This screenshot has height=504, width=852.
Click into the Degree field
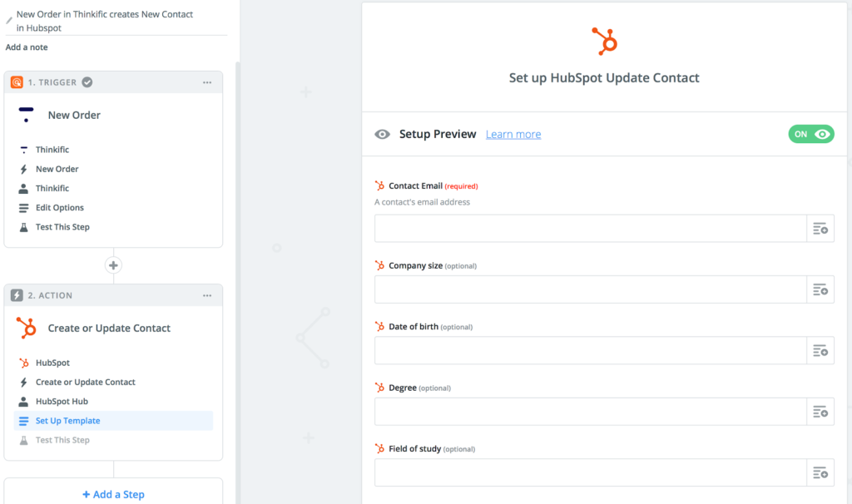click(x=590, y=411)
